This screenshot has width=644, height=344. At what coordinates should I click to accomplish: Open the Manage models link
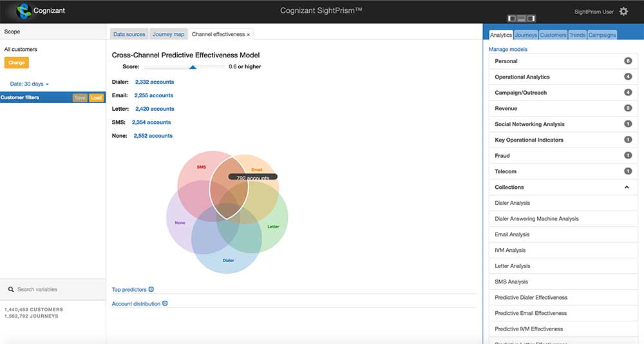[x=507, y=50]
